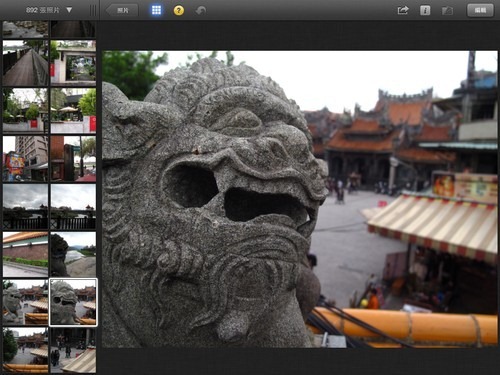Tap the large stone lion photo
The image size is (500, 375).
(300, 199)
